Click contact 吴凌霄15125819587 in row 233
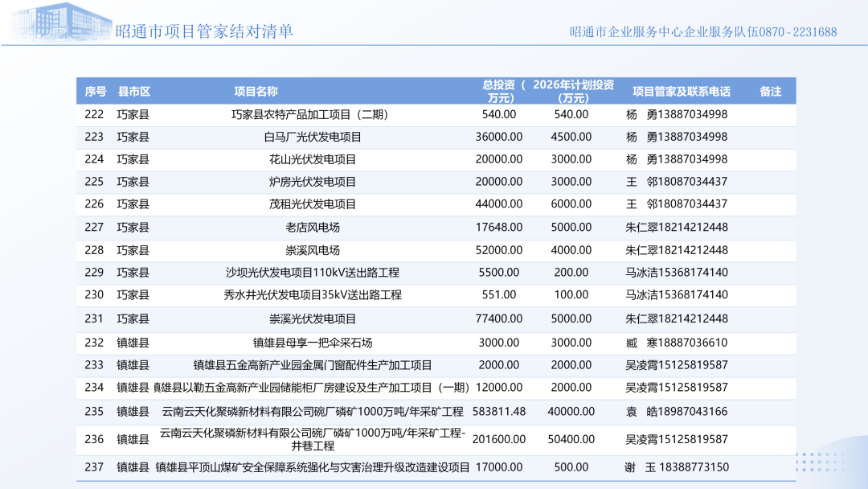Image resolution: width=868 pixels, height=489 pixels. point(677,365)
